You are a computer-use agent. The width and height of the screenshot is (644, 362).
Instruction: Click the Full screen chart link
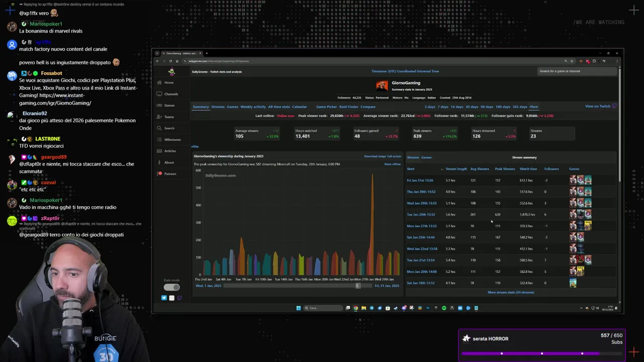394,156
